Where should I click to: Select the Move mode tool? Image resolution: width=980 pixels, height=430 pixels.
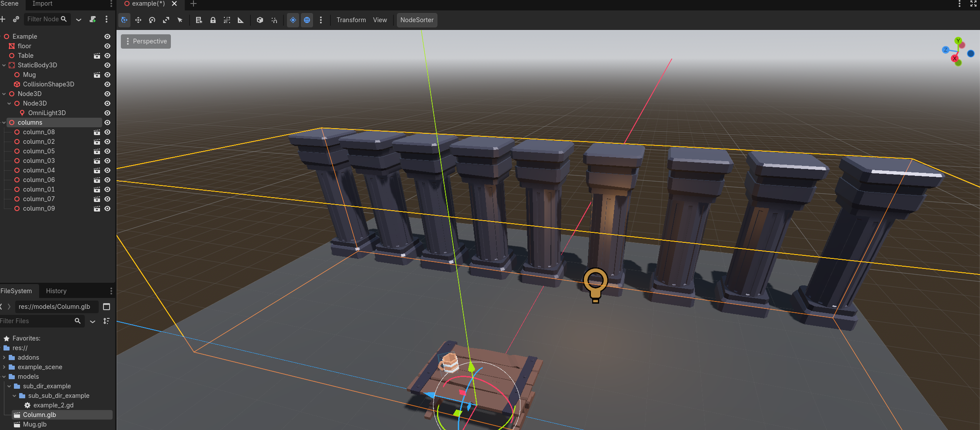coord(138,20)
